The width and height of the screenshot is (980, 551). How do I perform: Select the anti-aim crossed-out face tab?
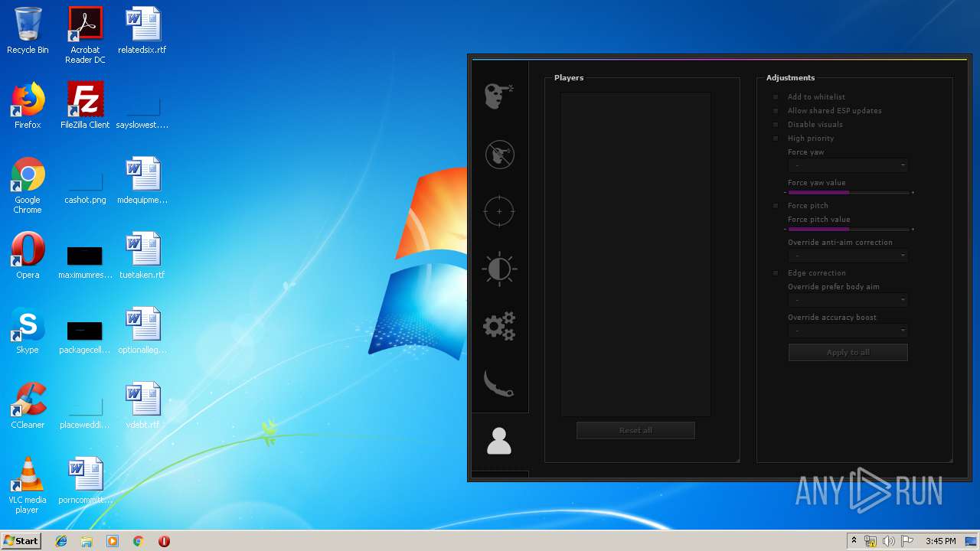pos(499,155)
